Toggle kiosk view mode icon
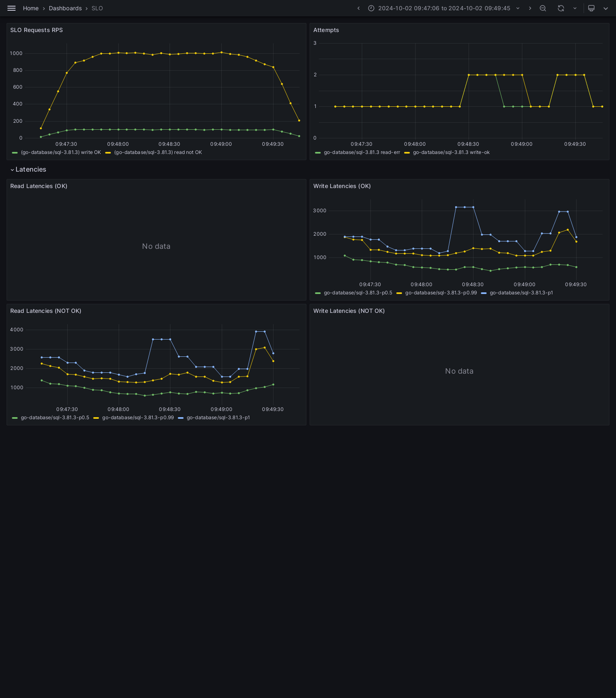Screen dimensions: 616x698 coord(591,8)
